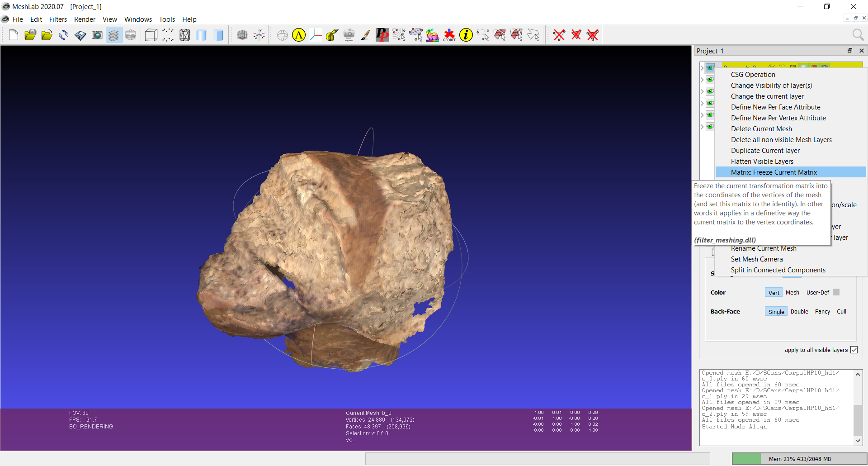Delete selected faces and vertices, rightmost red-X icon

pos(593,35)
